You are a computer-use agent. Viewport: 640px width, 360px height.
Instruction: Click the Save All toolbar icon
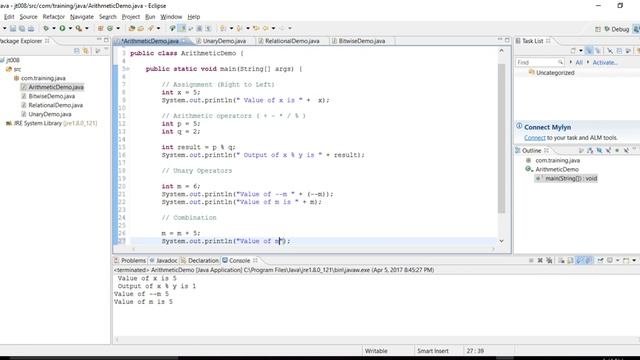(22, 29)
